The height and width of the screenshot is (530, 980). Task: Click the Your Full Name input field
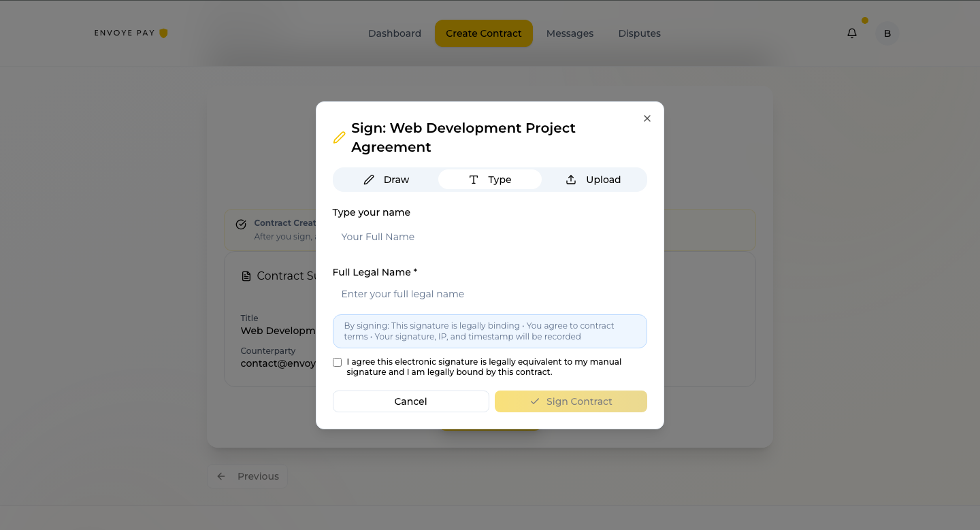click(x=489, y=236)
